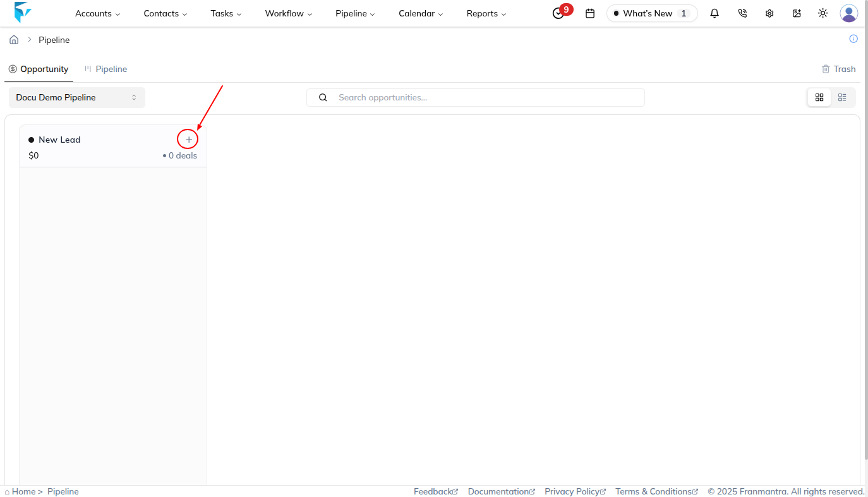Click the Pipeline breadcrumb text
The width and height of the screenshot is (868, 497).
pos(54,40)
